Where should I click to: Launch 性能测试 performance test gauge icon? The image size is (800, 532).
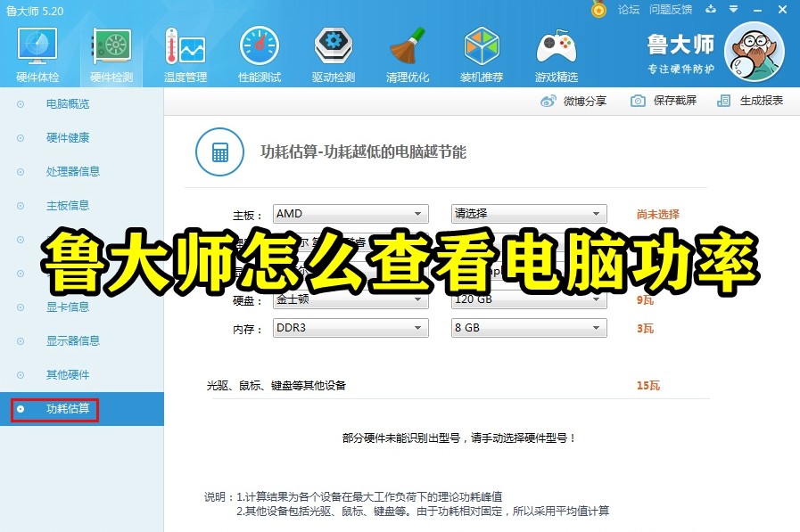click(260, 45)
